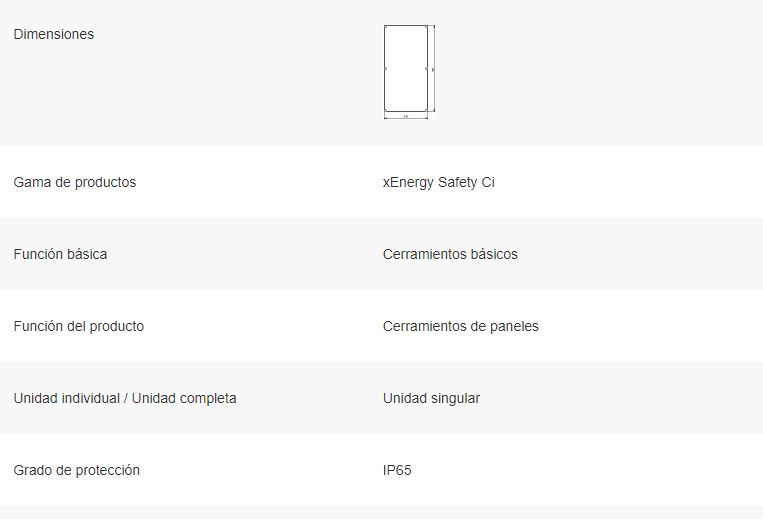Click the partially visible gray row at bottom
763x519 pixels.
tap(382, 513)
